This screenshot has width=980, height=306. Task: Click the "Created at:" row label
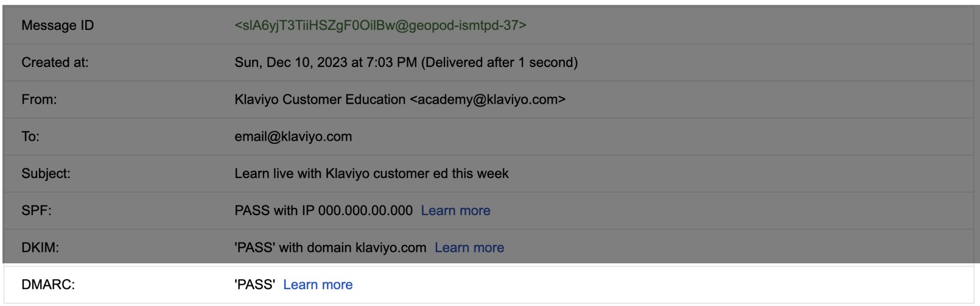click(55, 62)
